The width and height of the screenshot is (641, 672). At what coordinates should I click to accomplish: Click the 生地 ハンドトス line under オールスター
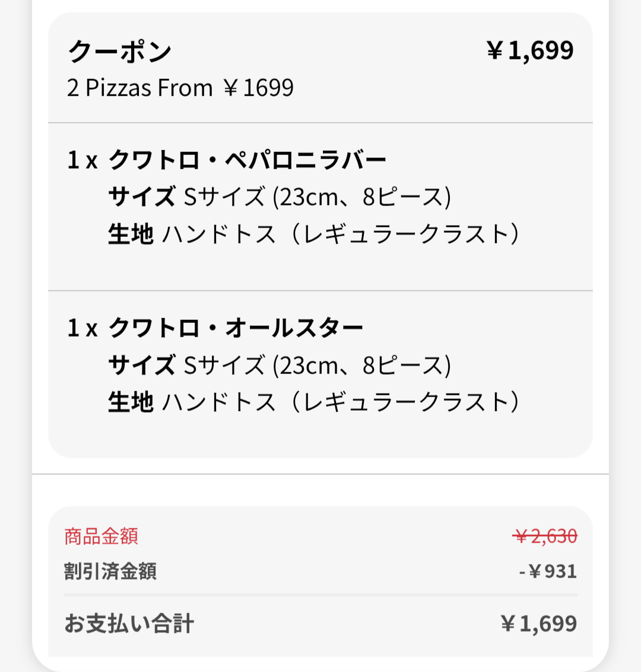[313, 402]
